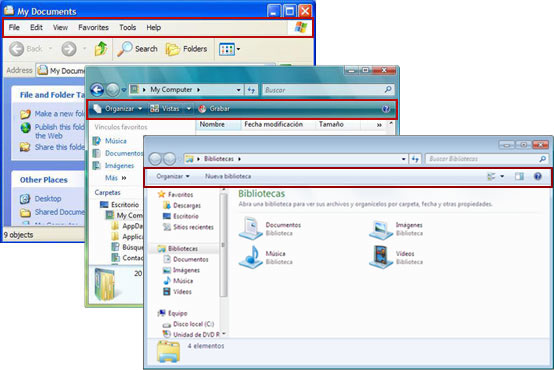Viewport: 554px width, 370px height.
Task: Open the Tools menu in My Documents
Action: coord(128,27)
